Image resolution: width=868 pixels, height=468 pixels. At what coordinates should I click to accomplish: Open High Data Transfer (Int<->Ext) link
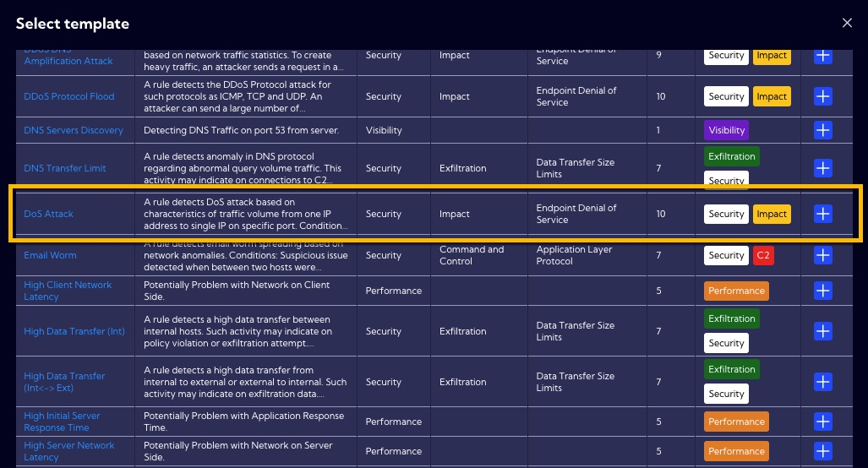(x=64, y=382)
